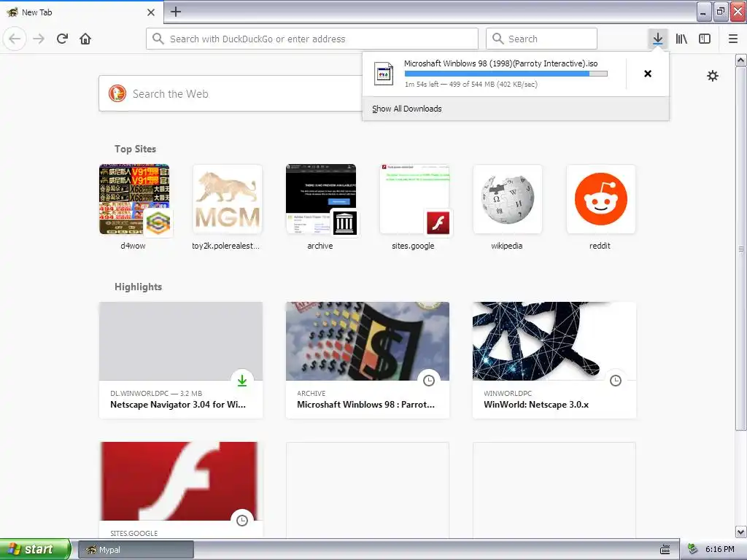
Task: Focus the toolbar Search field
Action: tap(542, 39)
